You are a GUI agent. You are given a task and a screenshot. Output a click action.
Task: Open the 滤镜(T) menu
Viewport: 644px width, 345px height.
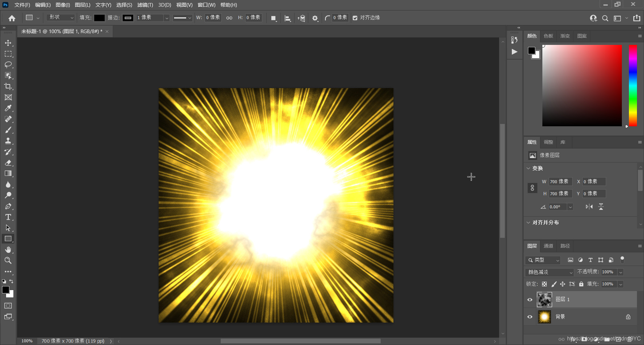click(x=145, y=5)
